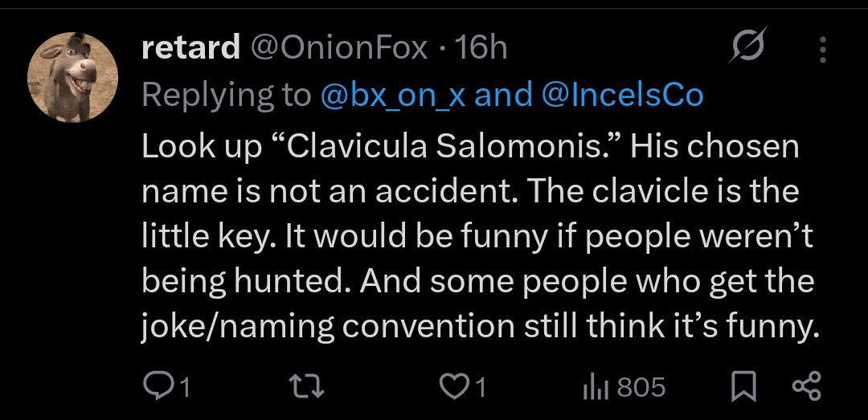The height and width of the screenshot is (420, 868).
Task: Open the @OnionFox handle
Action: 339,49
